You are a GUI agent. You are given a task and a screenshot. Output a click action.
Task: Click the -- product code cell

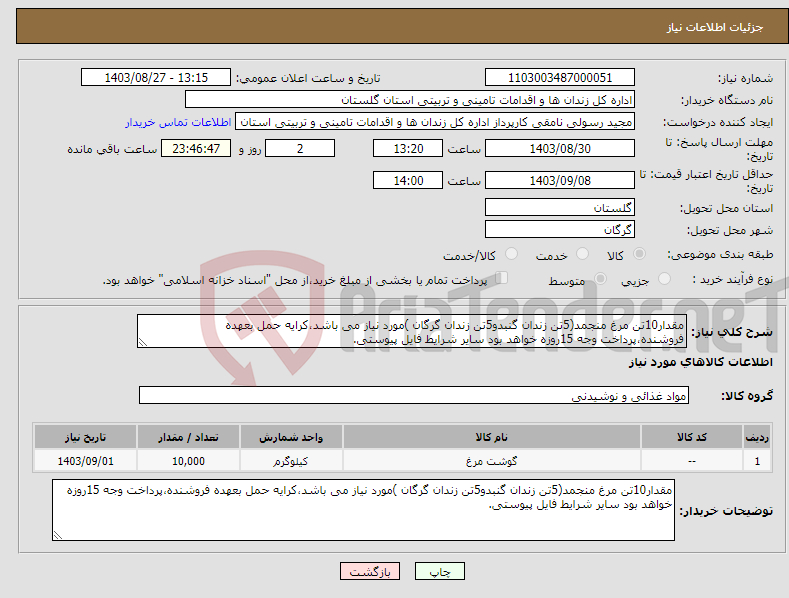691,461
